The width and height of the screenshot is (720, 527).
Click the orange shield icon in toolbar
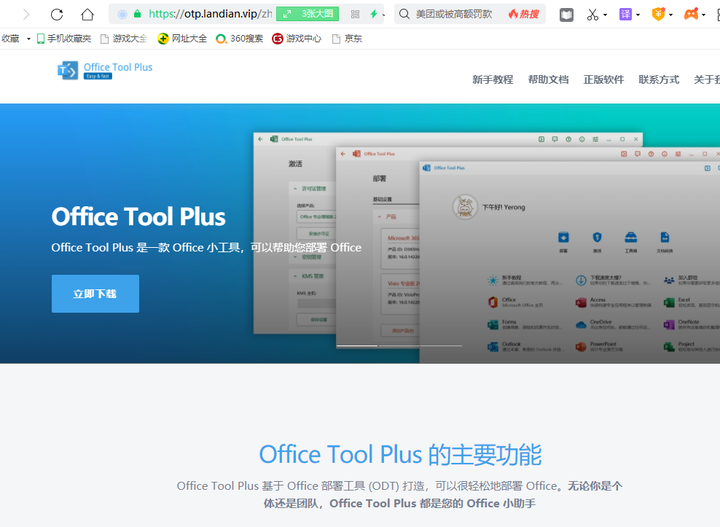coord(658,14)
